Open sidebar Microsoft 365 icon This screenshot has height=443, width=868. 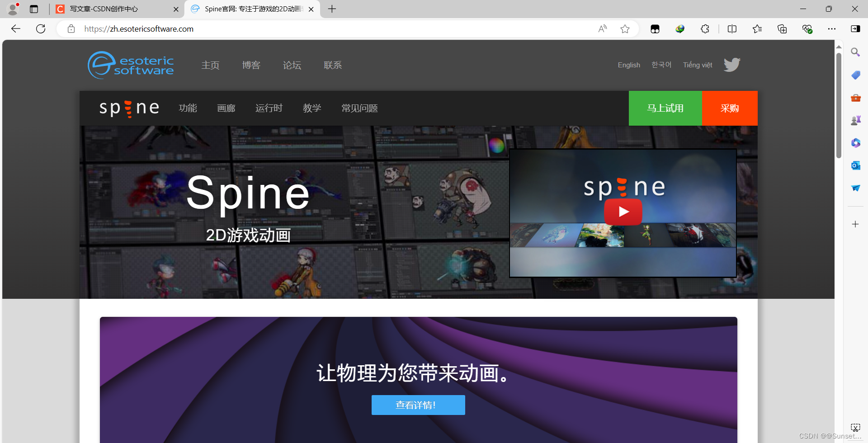[x=855, y=143]
